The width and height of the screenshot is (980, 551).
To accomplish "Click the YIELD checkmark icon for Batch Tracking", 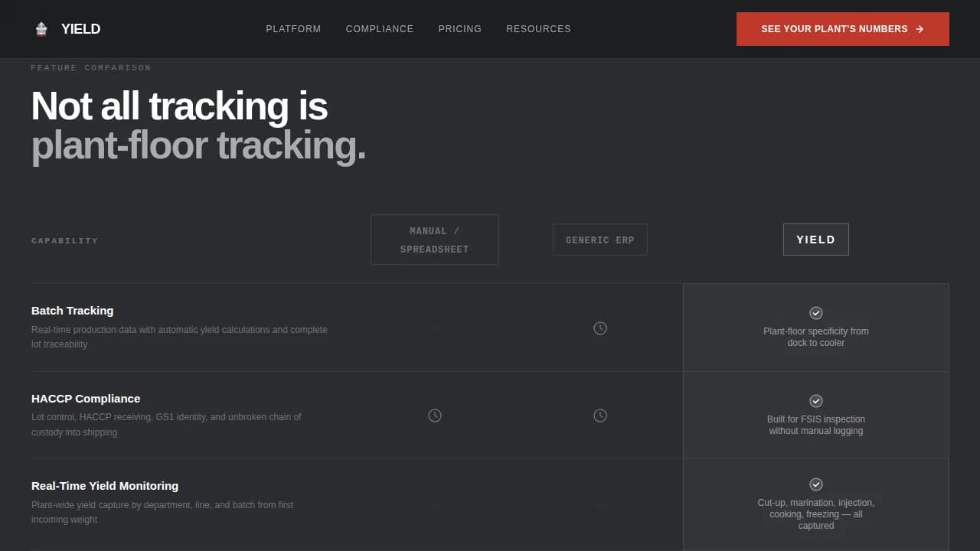I will tap(816, 313).
